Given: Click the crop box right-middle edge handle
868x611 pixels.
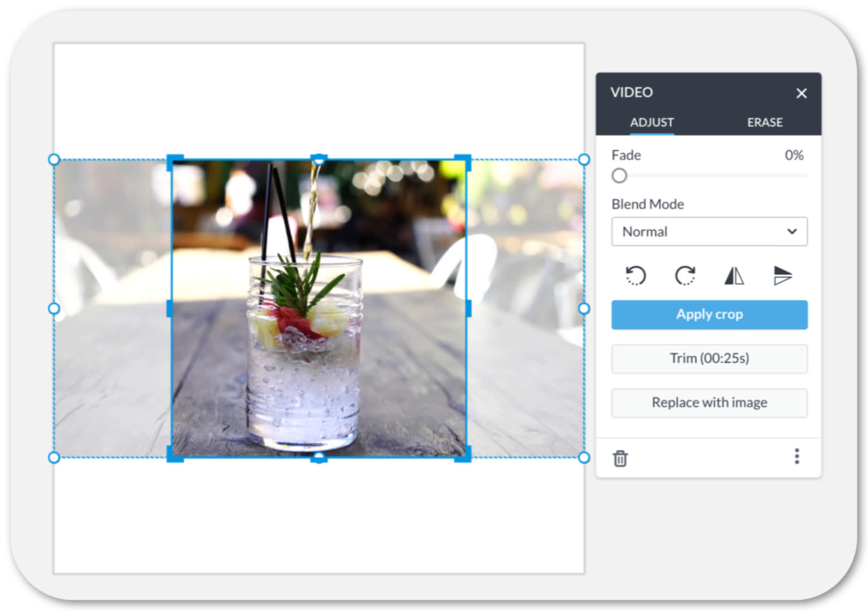Looking at the screenshot, I should (469, 308).
